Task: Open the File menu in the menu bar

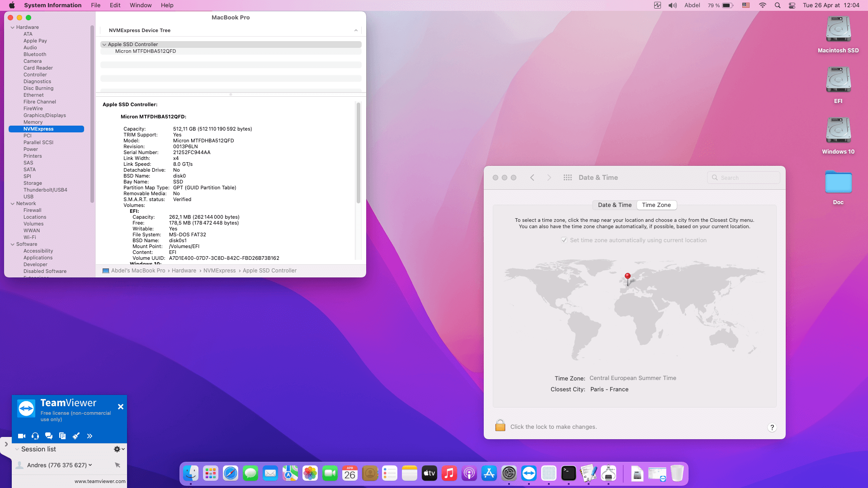Action: 95,5
